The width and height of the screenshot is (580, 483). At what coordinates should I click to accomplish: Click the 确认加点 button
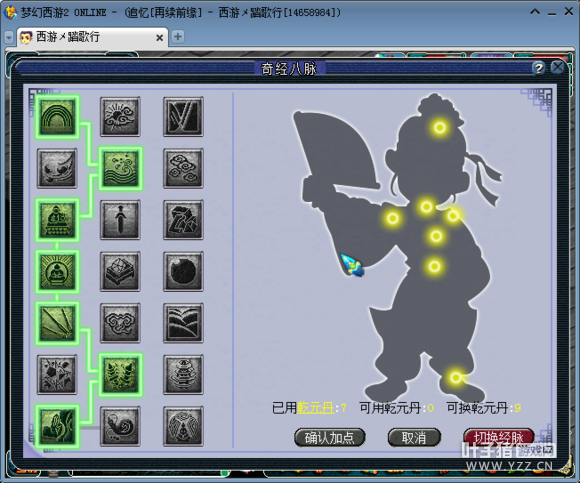coord(330,438)
